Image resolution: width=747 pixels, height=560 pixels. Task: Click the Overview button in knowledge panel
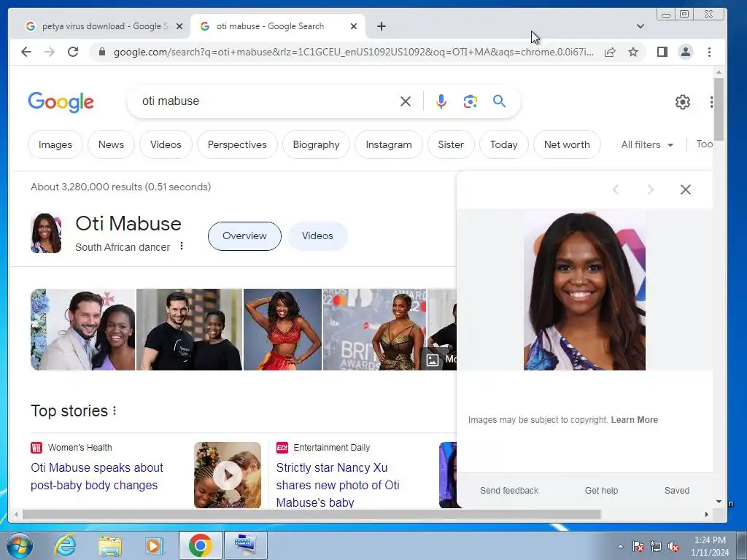point(244,236)
